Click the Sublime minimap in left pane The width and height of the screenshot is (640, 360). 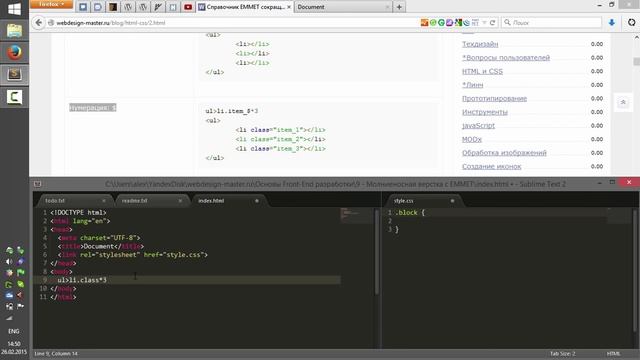coord(356,215)
